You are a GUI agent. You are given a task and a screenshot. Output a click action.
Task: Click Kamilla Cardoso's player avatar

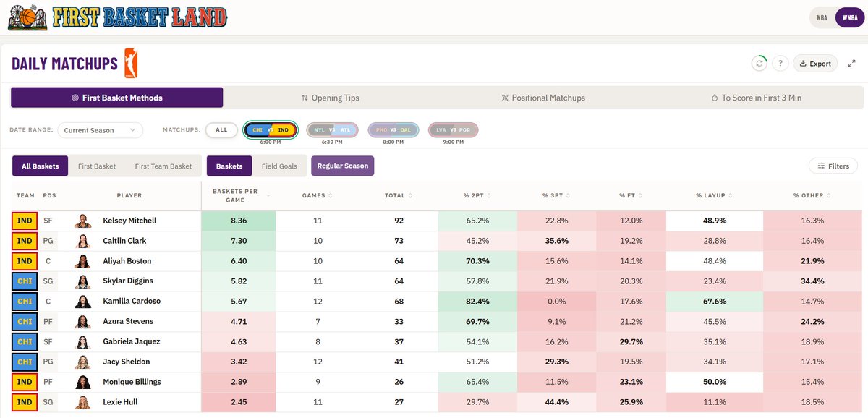(x=83, y=301)
